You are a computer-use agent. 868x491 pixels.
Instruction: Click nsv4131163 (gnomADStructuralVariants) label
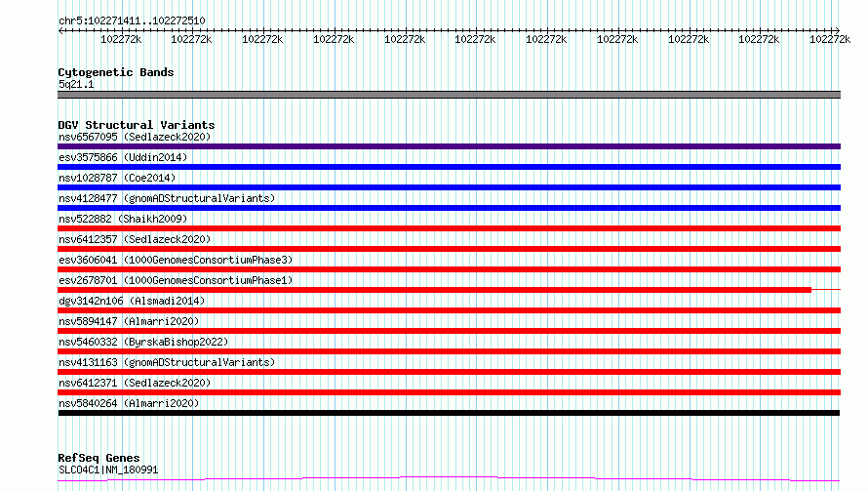click(167, 362)
